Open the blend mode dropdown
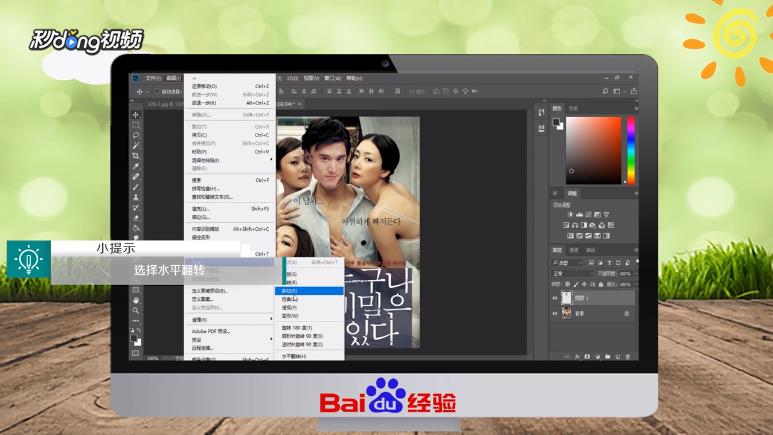This screenshot has height=435, width=773. pyautogui.click(x=572, y=273)
